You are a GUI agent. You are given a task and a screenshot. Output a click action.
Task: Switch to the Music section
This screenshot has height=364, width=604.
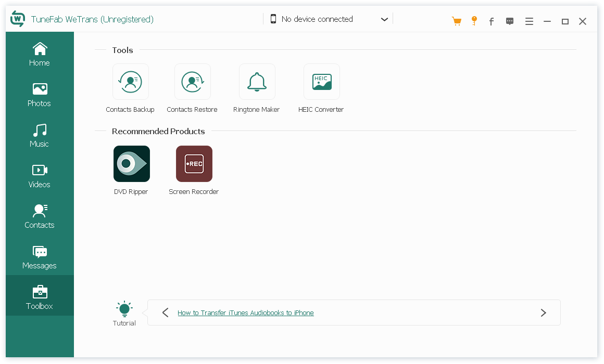pyautogui.click(x=40, y=135)
